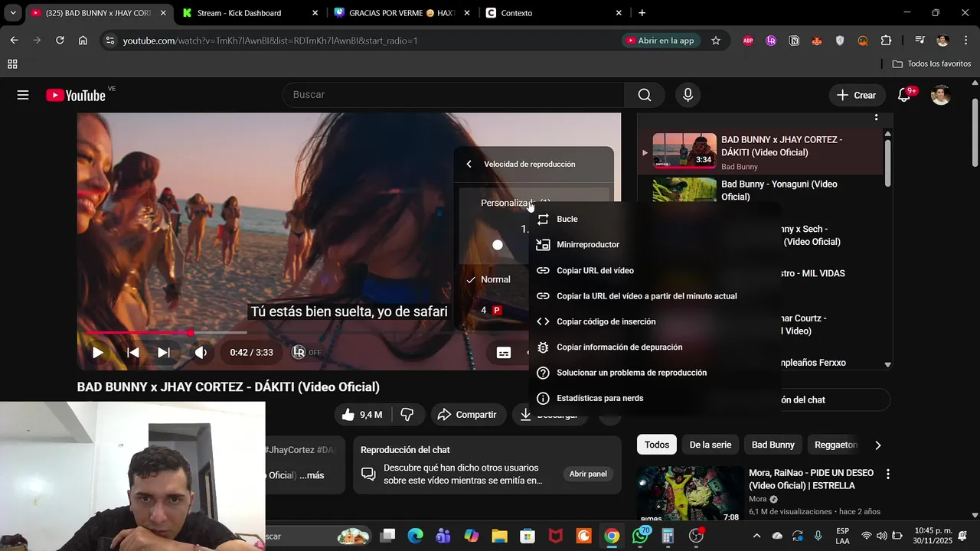Select the De la serie filter chip
Screen dimensions: 980x551
tap(710, 445)
